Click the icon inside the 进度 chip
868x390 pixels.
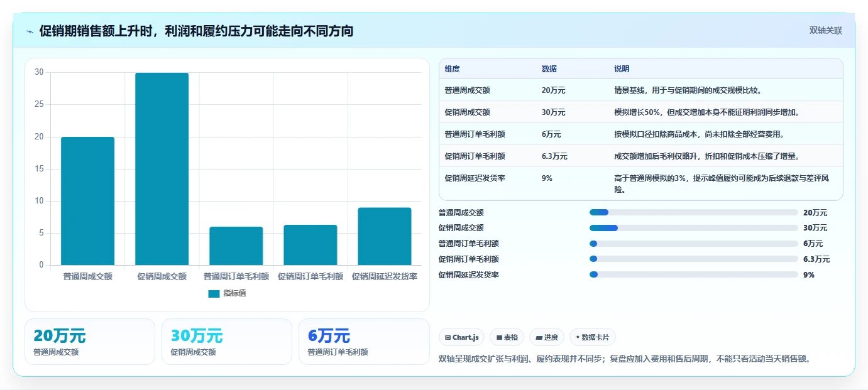pos(539,338)
